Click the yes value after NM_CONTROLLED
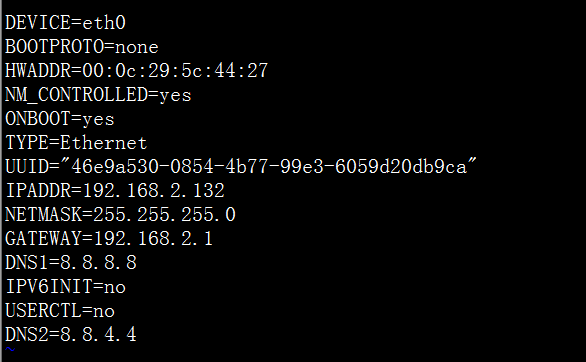Image resolution: width=586 pixels, height=362 pixels. [175, 96]
